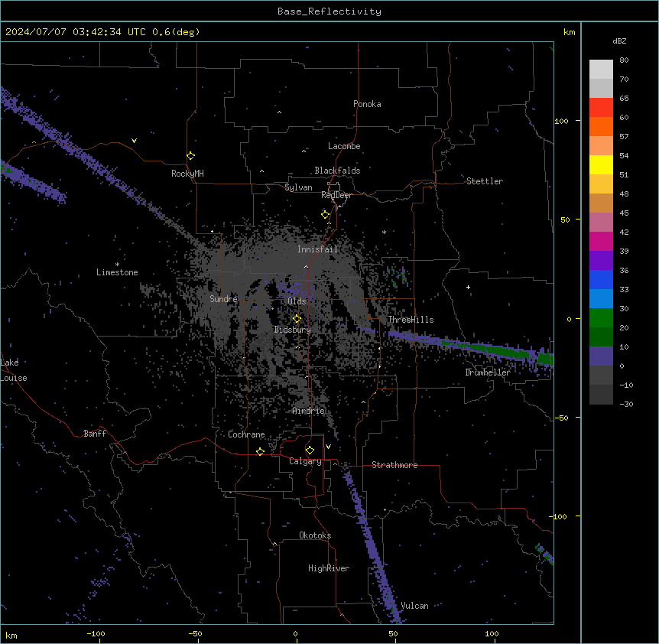Viewport: 659px width, 644px height.
Task: Click the 100 tick on the right axis
Action: tap(561, 121)
